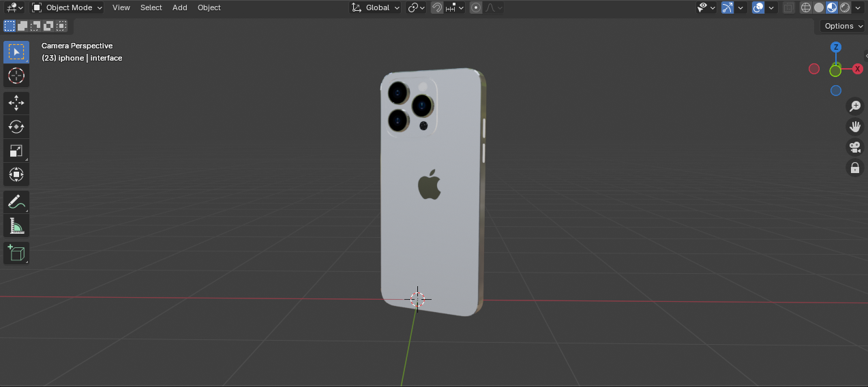This screenshot has width=868, height=387.
Task: Open the object types visibility dropdown
Action: pyautogui.click(x=706, y=7)
